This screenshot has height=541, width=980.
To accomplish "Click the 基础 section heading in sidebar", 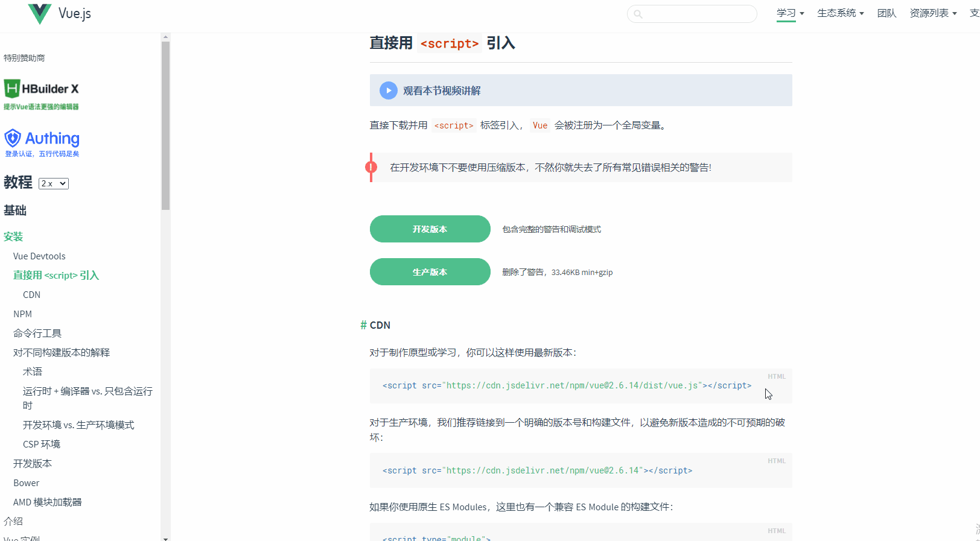I will pos(15,210).
